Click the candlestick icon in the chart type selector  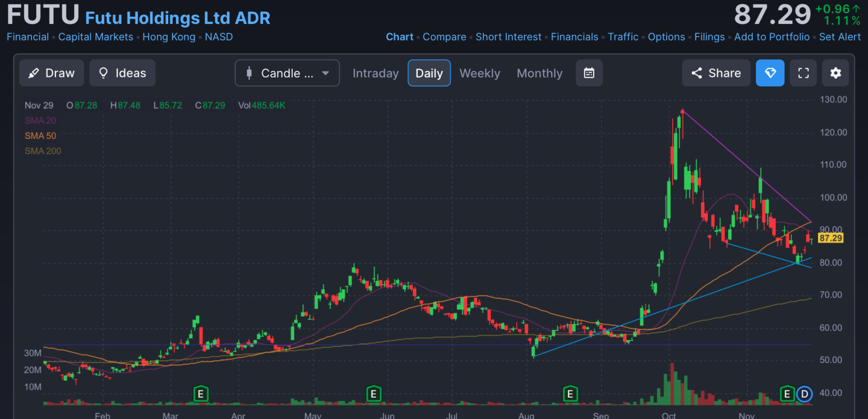[x=249, y=73]
